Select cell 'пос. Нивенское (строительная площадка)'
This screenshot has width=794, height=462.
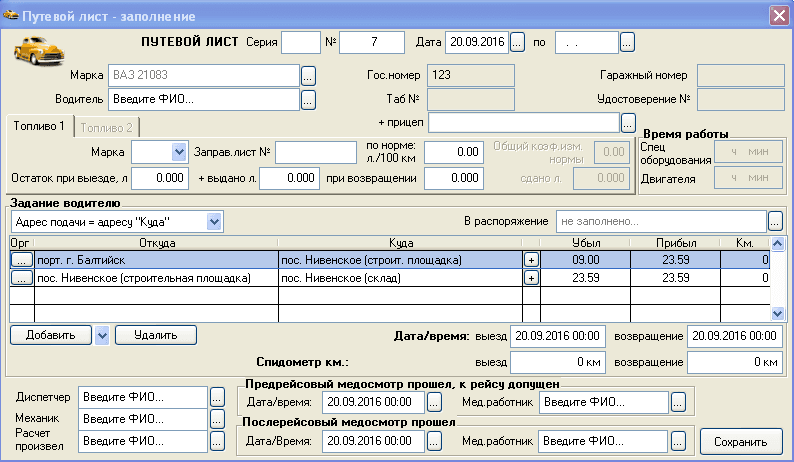pyautogui.click(x=156, y=278)
